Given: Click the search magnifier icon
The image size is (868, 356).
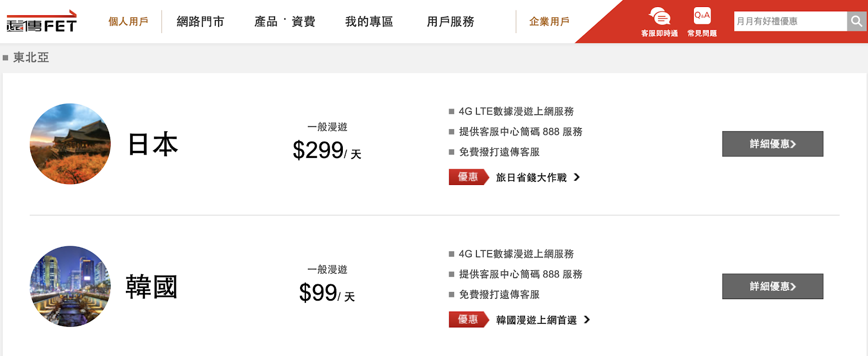Looking at the screenshot, I should click(x=857, y=21).
